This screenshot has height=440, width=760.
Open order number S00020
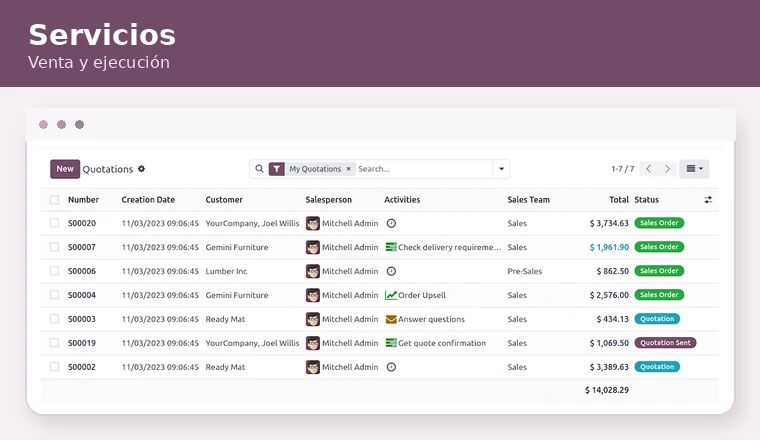coord(82,223)
